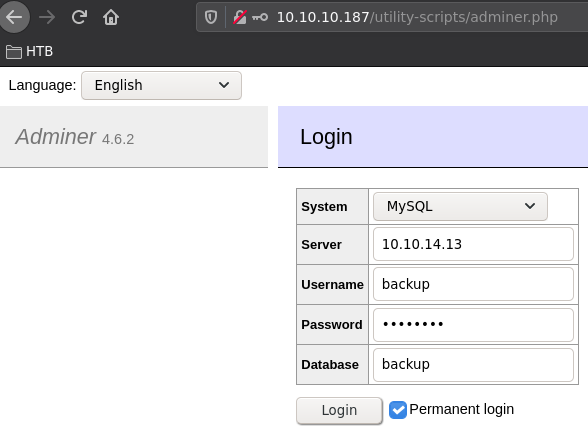Image resolution: width=588 pixels, height=442 pixels.
Task: Select the Database field containing backup
Action: [x=473, y=365]
